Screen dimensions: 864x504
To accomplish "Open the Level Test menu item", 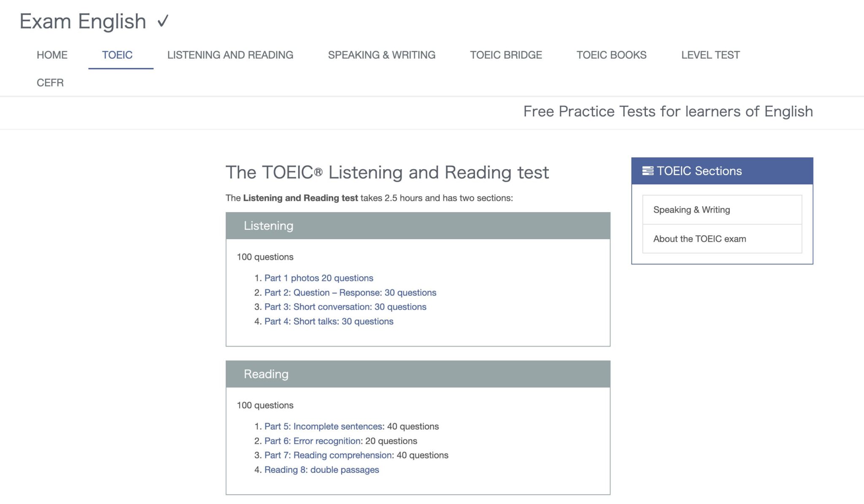I will click(710, 55).
